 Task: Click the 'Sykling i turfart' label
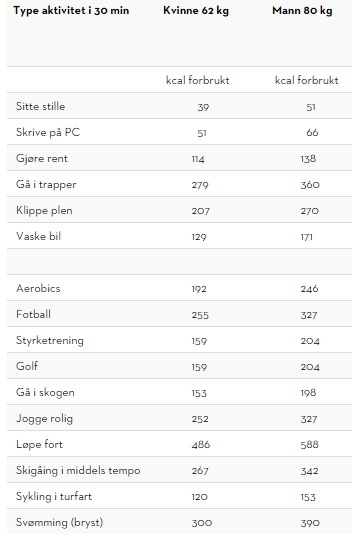tap(54, 496)
